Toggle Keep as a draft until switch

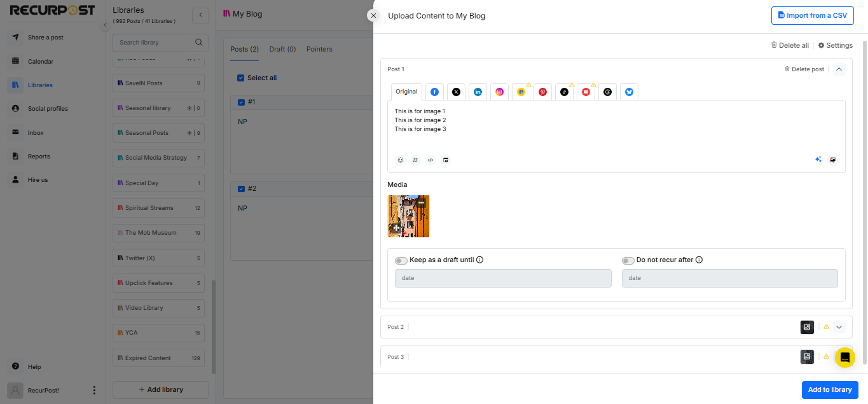click(401, 260)
